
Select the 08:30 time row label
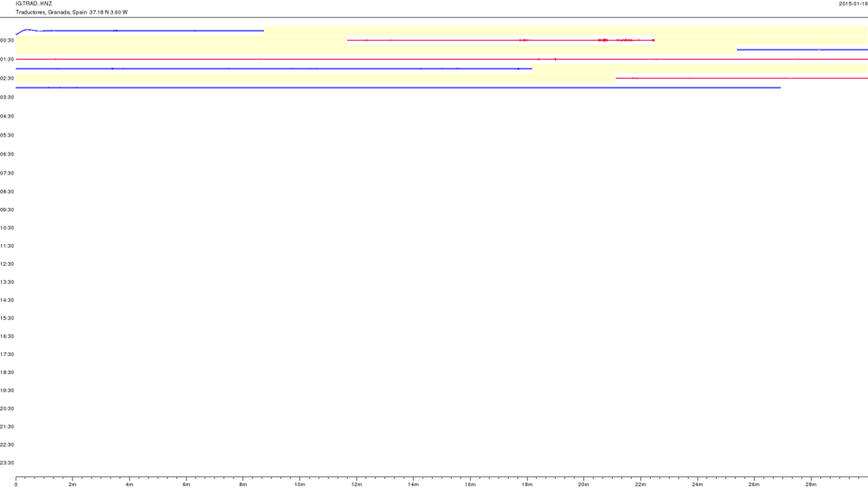point(6,192)
